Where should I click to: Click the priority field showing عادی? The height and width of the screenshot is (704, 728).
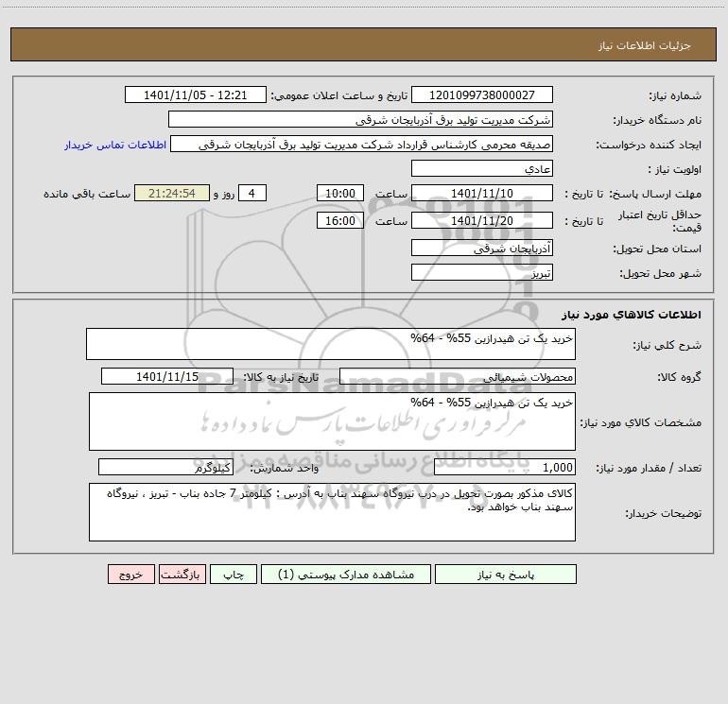[x=482, y=168]
